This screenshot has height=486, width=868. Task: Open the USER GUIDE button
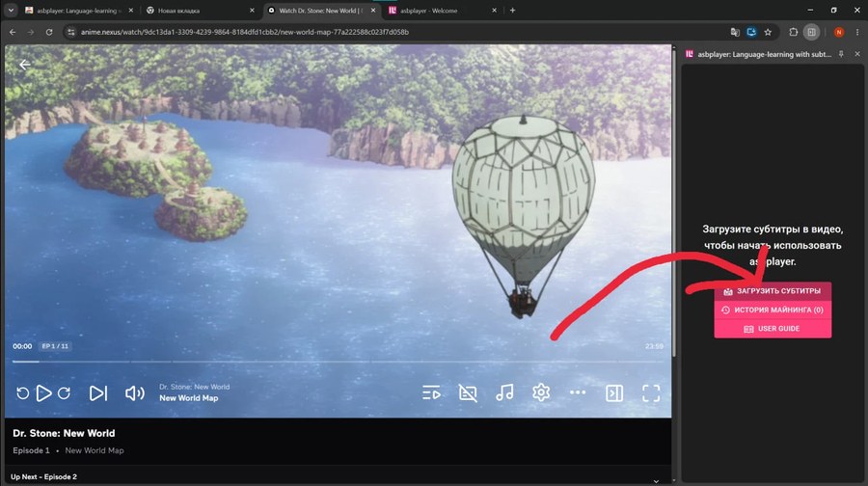[x=773, y=329]
